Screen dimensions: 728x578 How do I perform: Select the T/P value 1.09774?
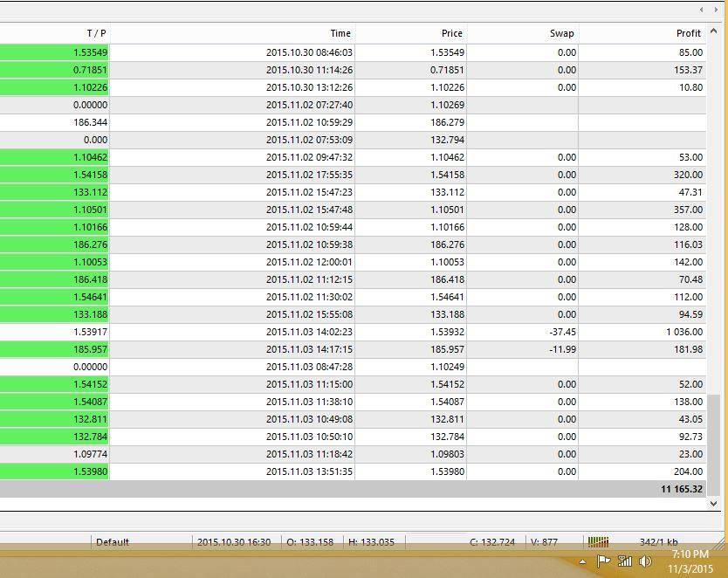pos(90,454)
